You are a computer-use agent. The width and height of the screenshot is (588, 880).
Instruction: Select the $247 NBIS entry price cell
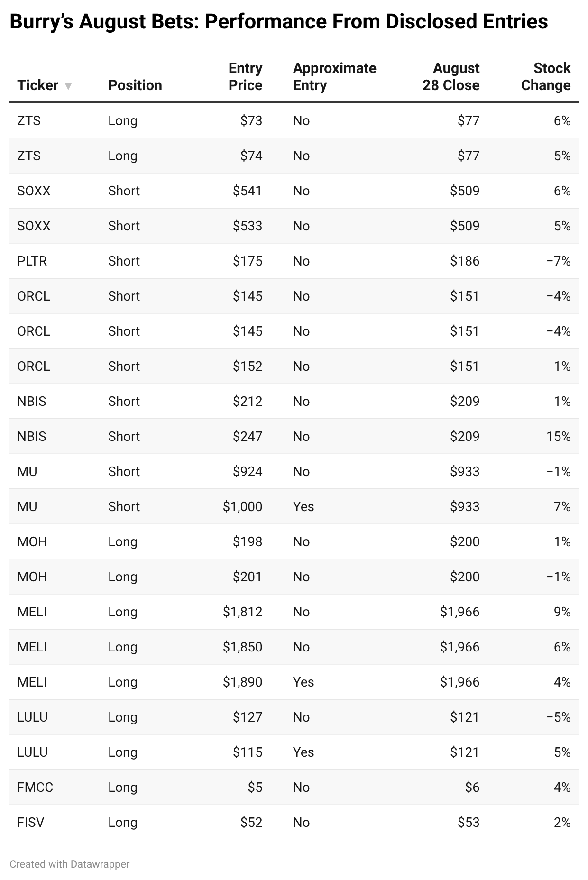click(x=248, y=436)
